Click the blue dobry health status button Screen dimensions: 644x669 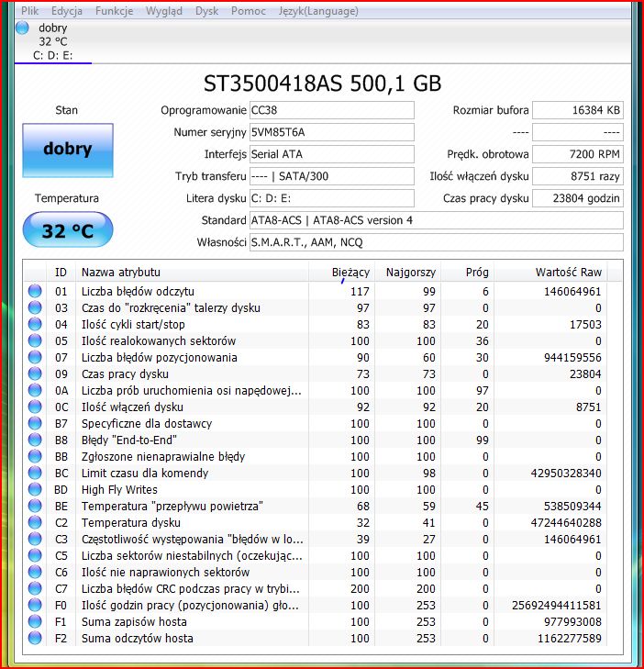pyautogui.click(x=67, y=151)
